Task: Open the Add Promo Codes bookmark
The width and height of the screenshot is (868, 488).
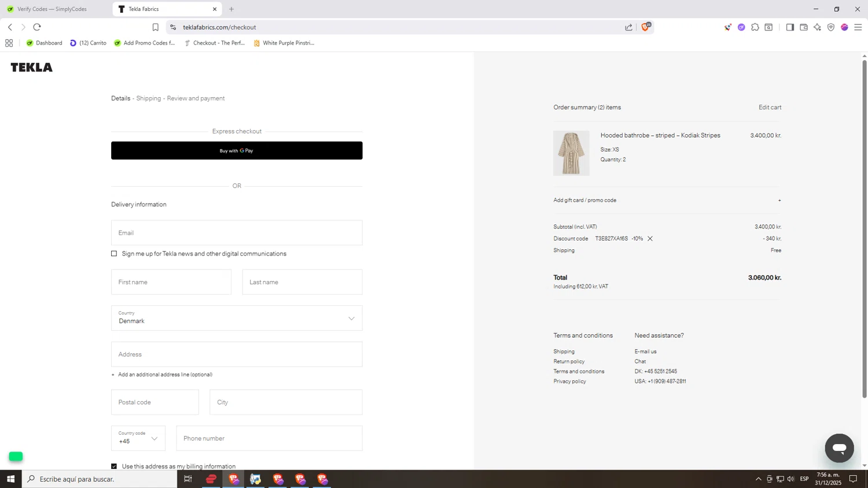Action: coord(145,43)
